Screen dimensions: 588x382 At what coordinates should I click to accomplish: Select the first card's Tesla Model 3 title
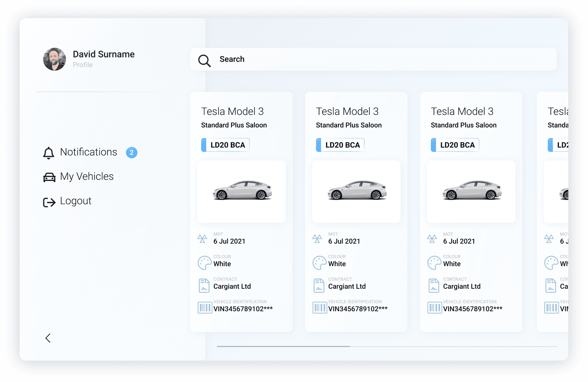[x=232, y=111]
